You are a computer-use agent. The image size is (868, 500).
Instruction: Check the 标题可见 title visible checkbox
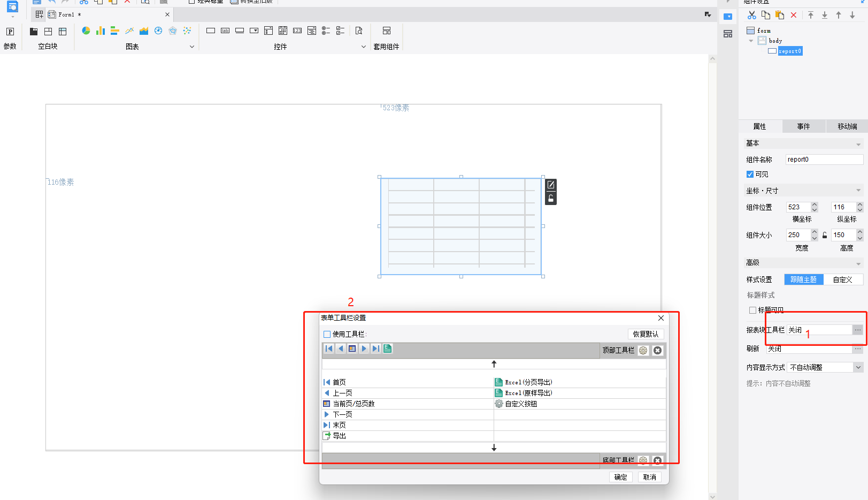tap(752, 310)
